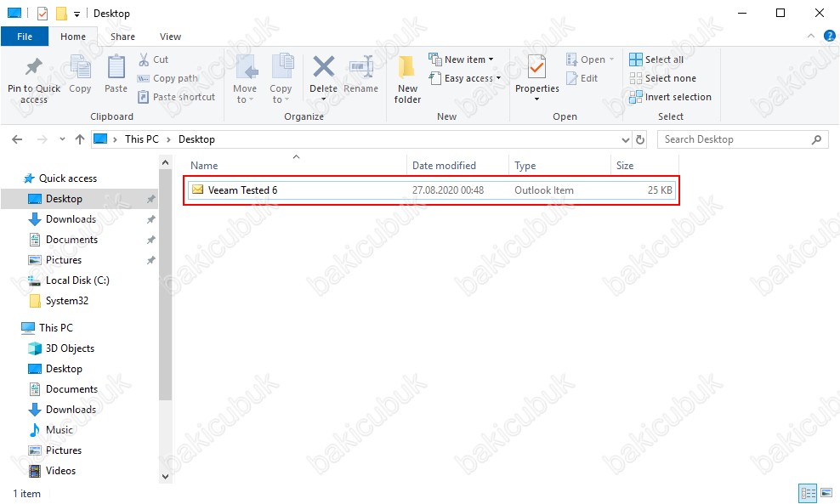Click the Edit button in ribbon
The height and width of the screenshot is (504, 840).
pyautogui.click(x=582, y=78)
